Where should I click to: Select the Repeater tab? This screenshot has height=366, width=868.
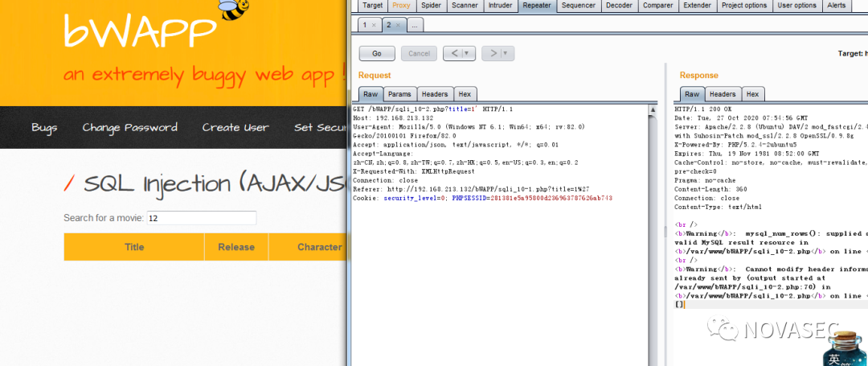pos(537,6)
